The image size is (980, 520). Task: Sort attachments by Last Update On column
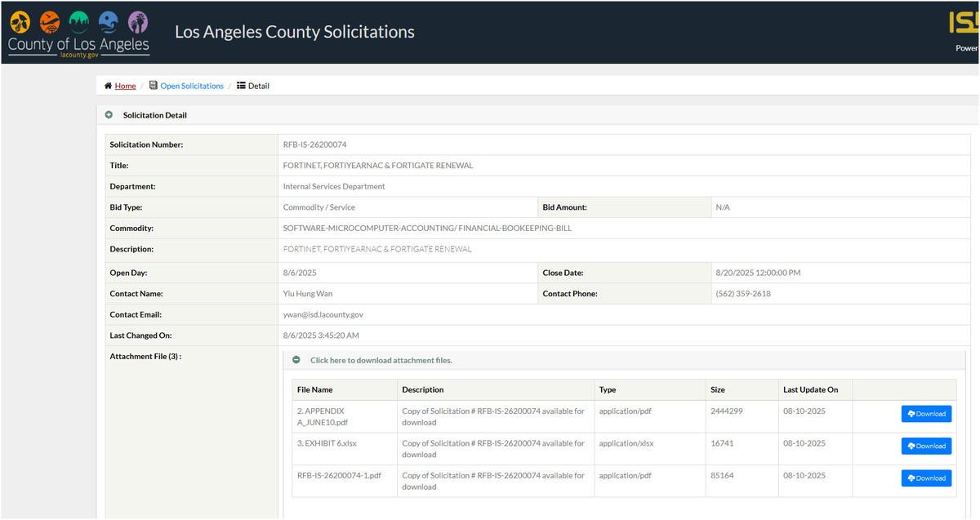pyautogui.click(x=817, y=389)
